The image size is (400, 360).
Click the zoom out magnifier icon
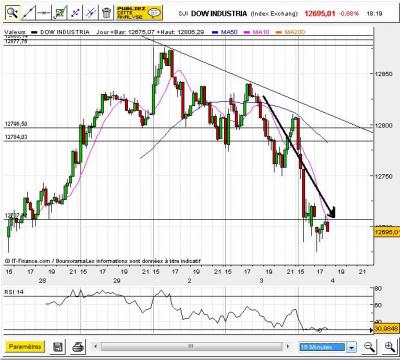[369, 347]
